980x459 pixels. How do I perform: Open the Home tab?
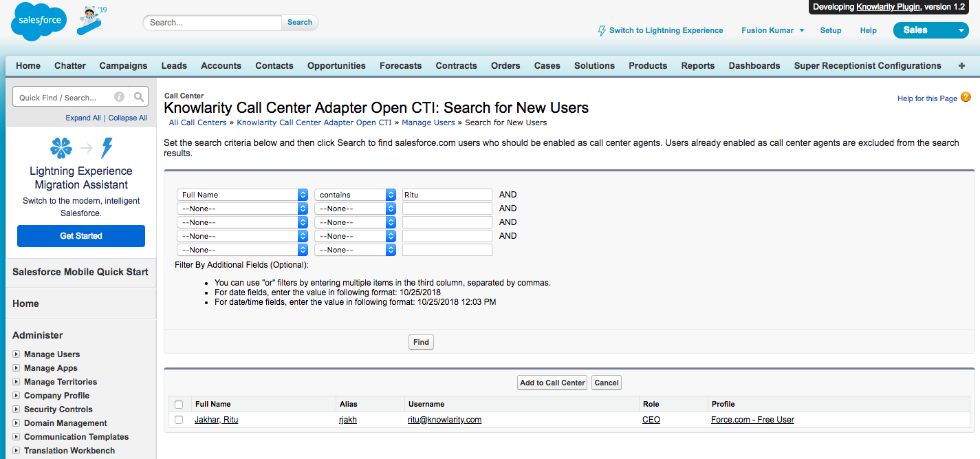coord(28,66)
